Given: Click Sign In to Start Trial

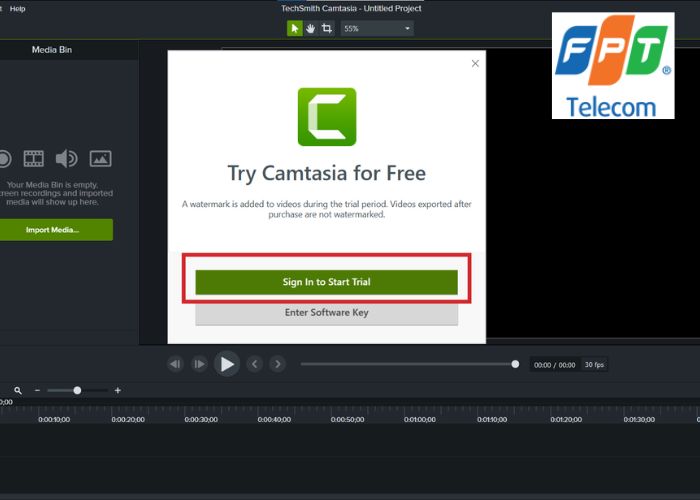Looking at the screenshot, I should [x=326, y=282].
